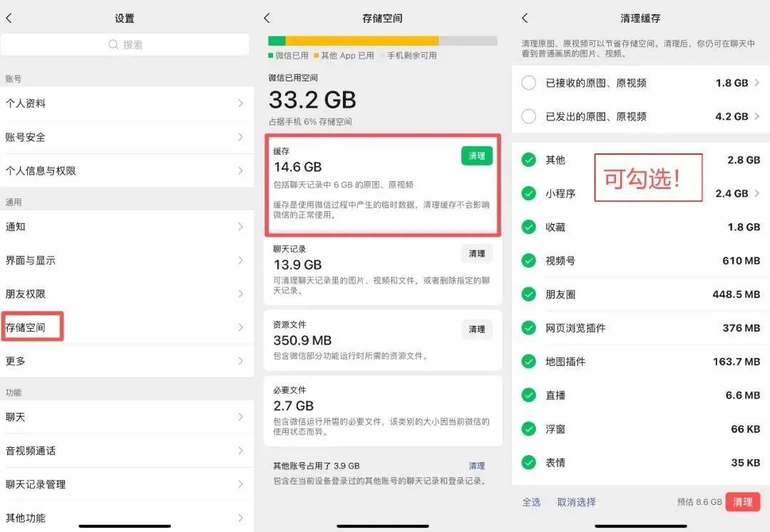Uncheck the 其他 checkbox
This screenshot has height=532, width=770.
[x=528, y=160]
